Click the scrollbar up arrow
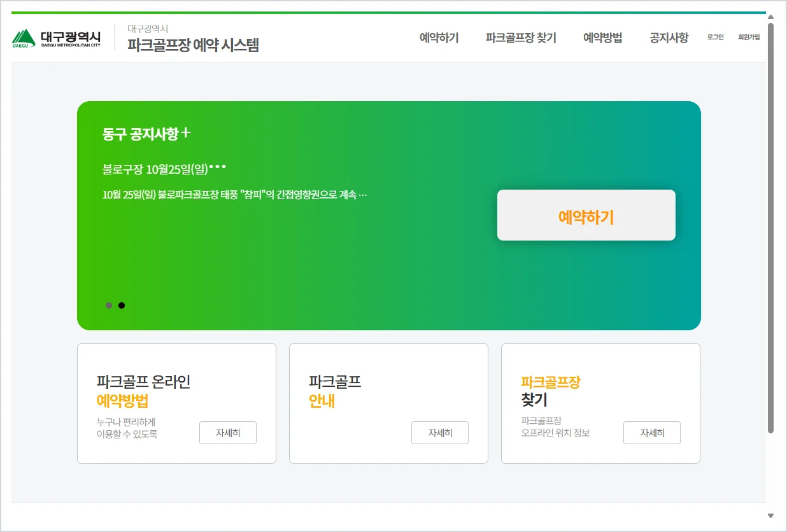 click(x=770, y=17)
